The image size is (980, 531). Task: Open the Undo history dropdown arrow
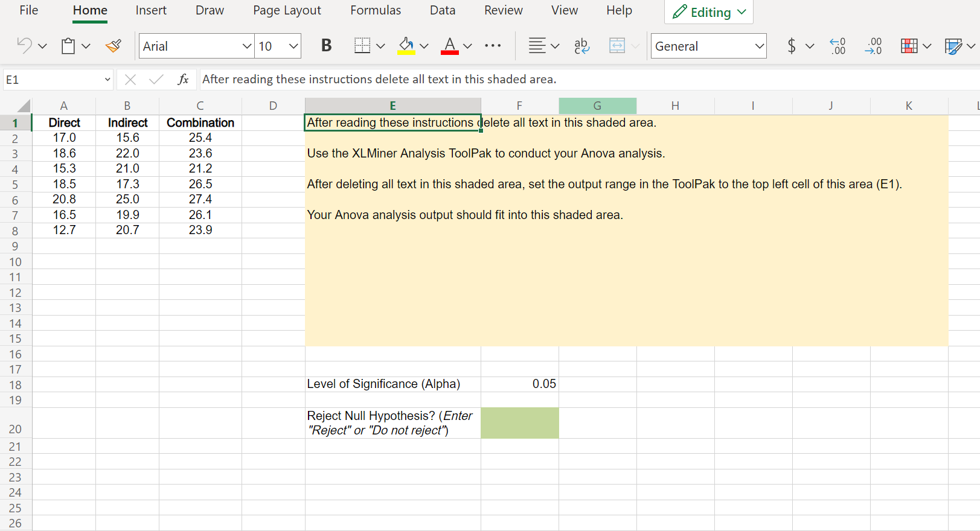pyautogui.click(x=42, y=46)
